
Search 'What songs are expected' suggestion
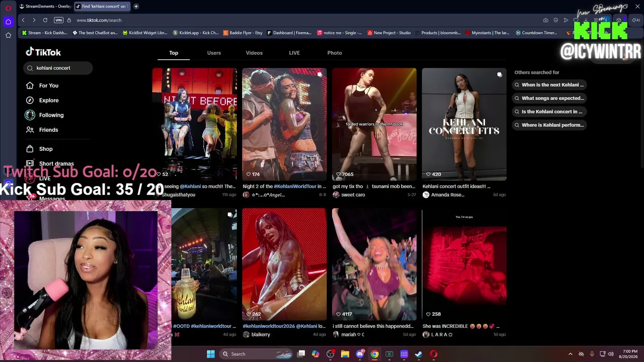549,99
